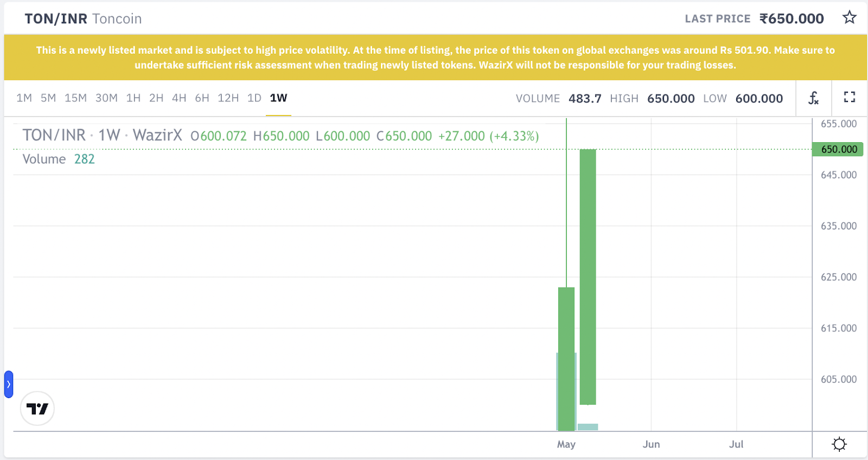Select the 15M timeframe
The height and width of the screenshot is (460, 868).
(75, 98)
